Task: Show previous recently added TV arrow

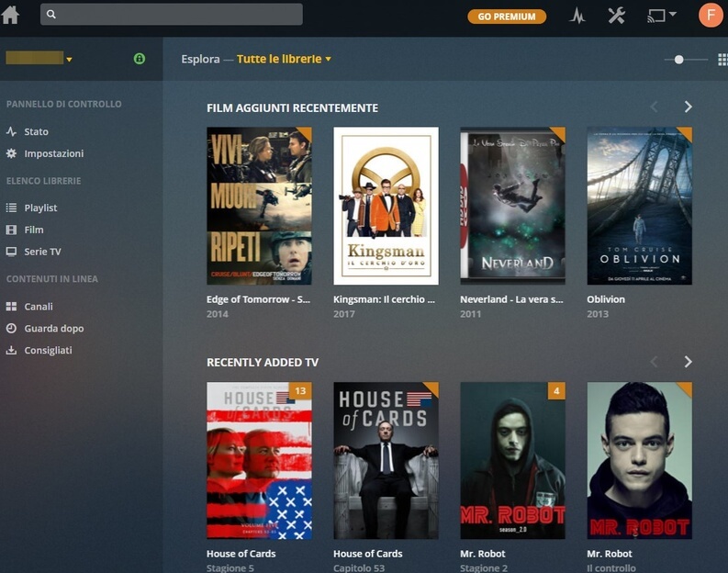Action: pos(655,362)
